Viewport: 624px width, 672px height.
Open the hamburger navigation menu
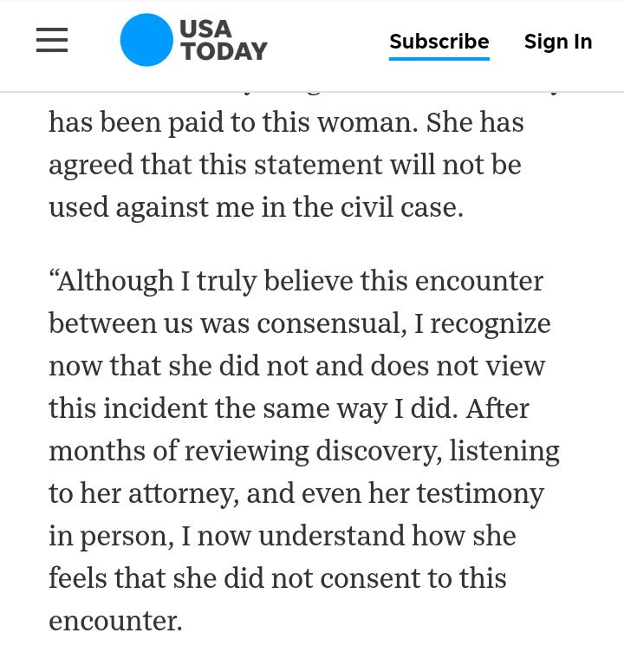click(52, 40)
